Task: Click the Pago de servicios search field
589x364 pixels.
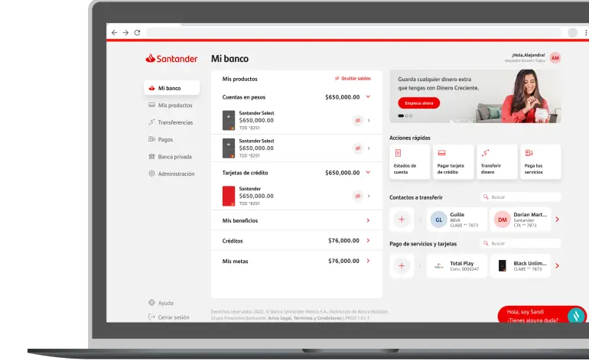Action: coord(520,243)
